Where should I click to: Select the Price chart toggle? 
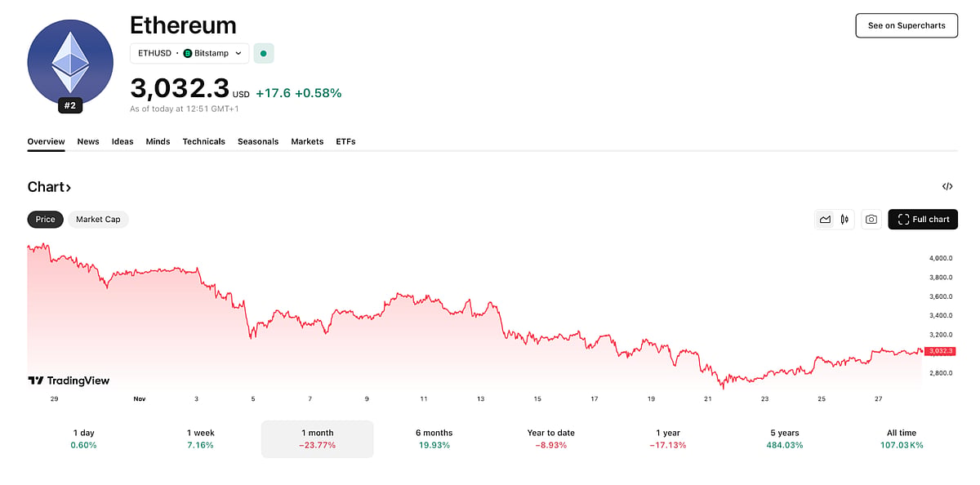[x=45, y=219]
